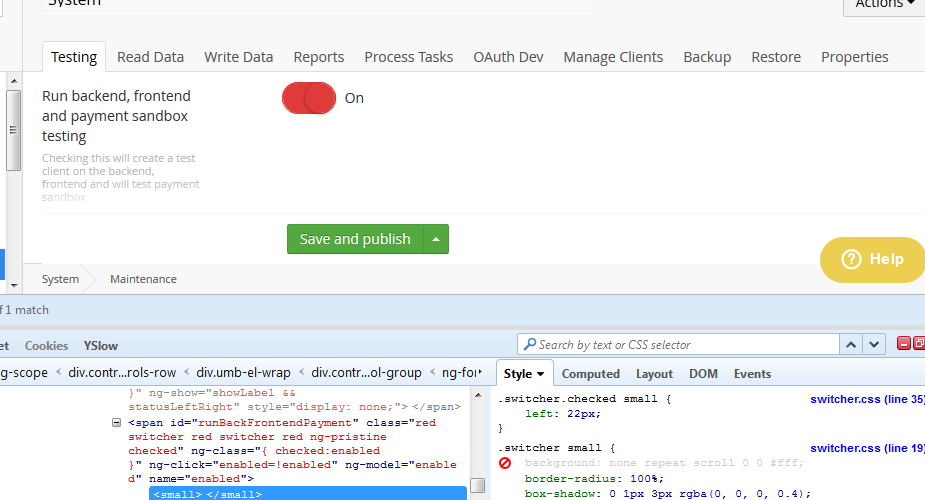Select div.contr...ol-group in element path

(x=366, y=373)
